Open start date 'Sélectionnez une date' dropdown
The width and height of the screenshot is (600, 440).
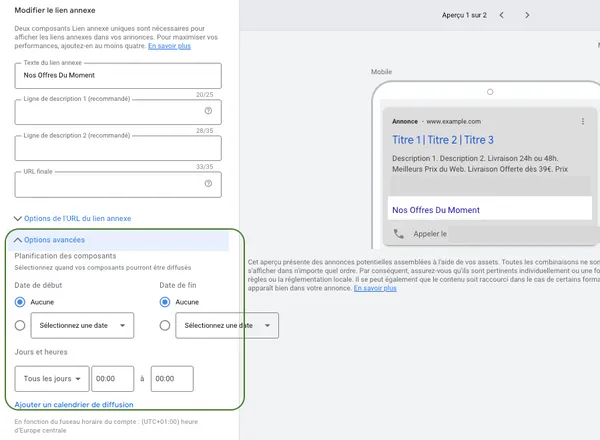click(x=82, y=326)
